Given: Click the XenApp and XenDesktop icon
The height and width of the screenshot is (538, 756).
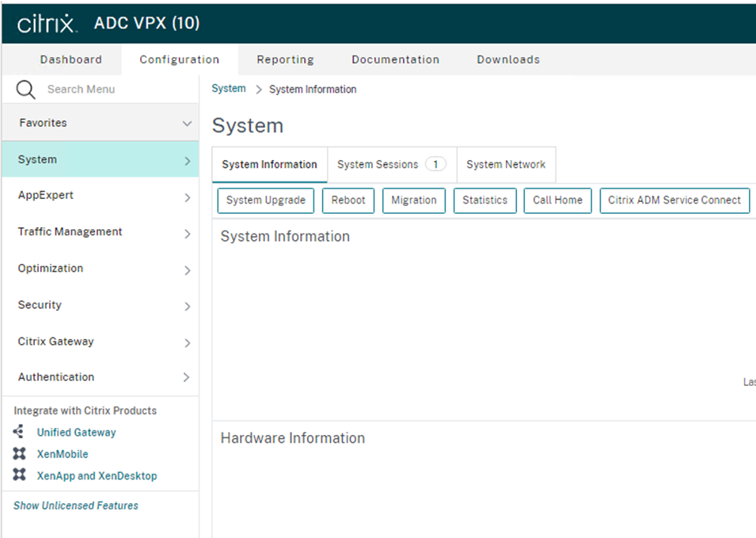Looking at the screenshot, I should 20,476.
